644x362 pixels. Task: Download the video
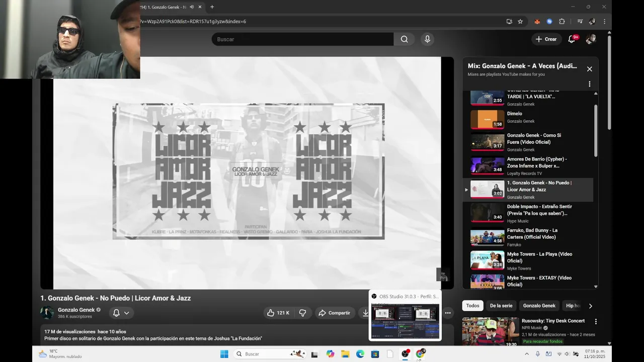365,313
